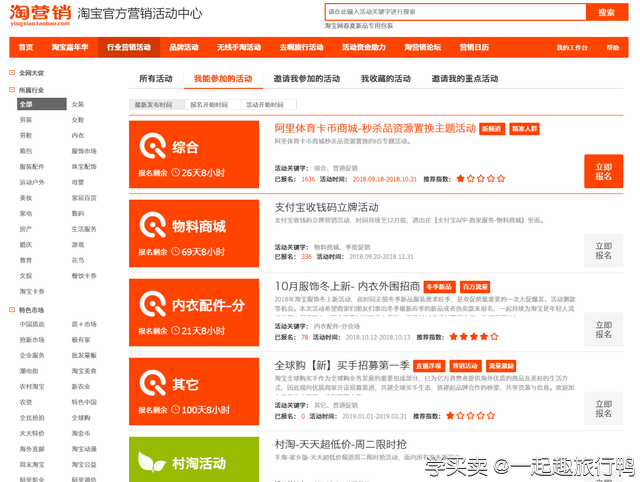Image resolution: width=640 pixels, height=482 pixels.
Task: Click the 淘宝网春夏新品专用包装 search suggestion
Action: tap(359, 26)
